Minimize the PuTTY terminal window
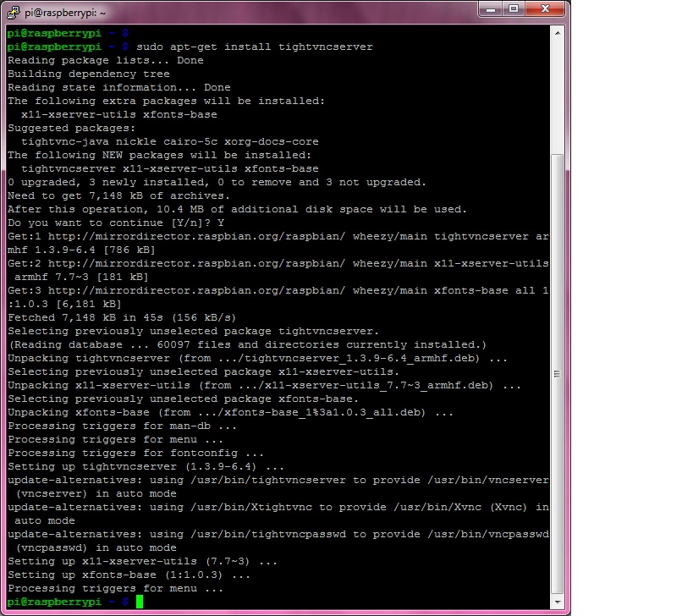693x616 pixels. click(492, 8)
